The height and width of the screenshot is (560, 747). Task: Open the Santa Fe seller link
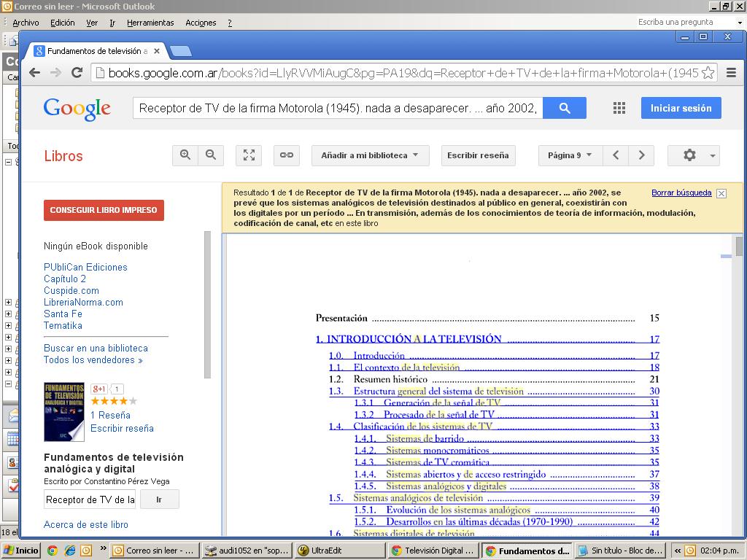tap(63, 314)
